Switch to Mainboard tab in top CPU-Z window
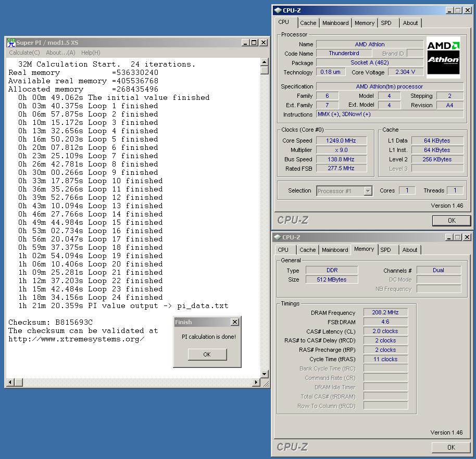Screen dimensions: 476x459 pos(335,23)
